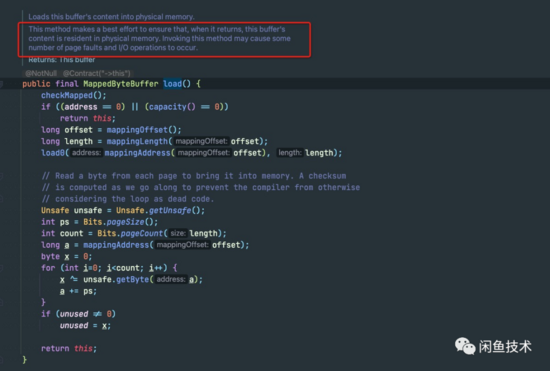550x371 pixels.
Task: Click the address: inlay hint in the load0 call
Action: pyautogui.click(x=86, y=153)
